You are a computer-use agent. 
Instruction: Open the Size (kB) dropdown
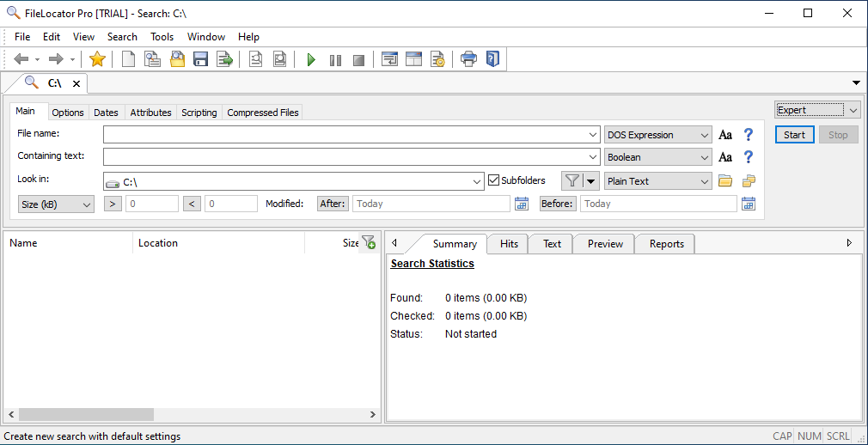56,204
